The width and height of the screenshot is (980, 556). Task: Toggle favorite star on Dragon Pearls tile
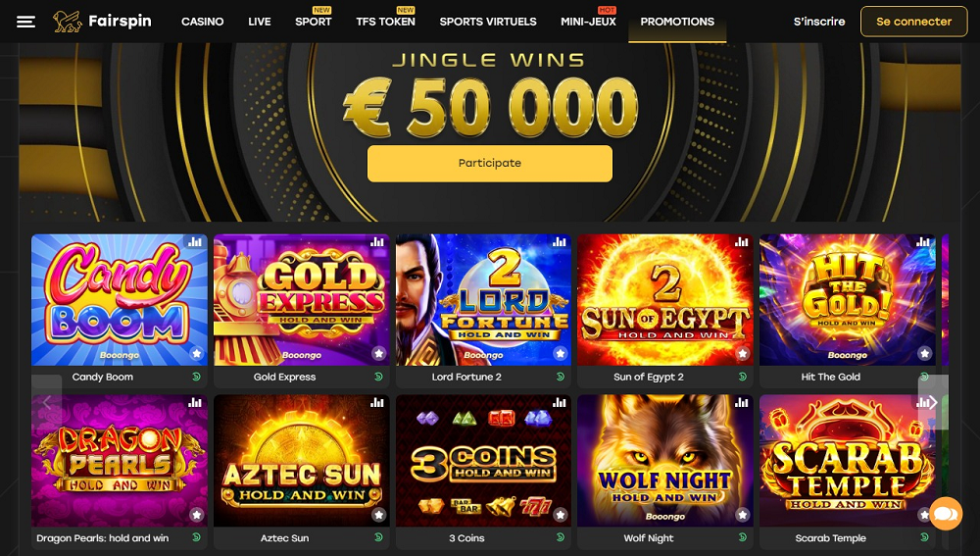pos(196,515)
